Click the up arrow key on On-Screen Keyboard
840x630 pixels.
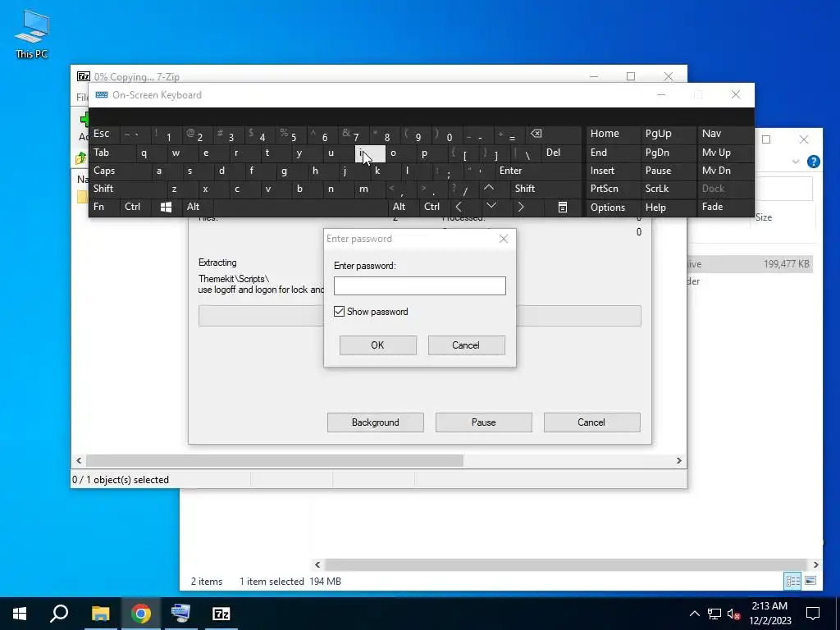(489, 189)
